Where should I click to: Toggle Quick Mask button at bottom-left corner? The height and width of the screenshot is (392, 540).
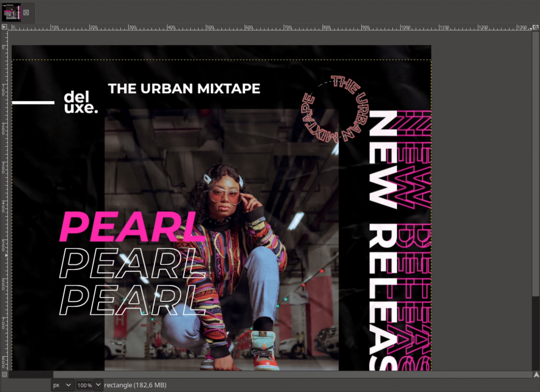click(4, 374)
